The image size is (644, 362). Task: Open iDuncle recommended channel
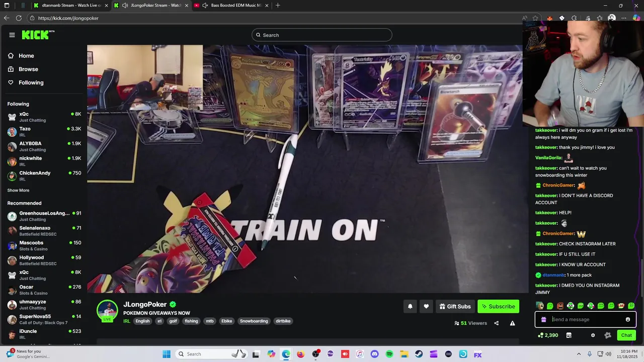pos(44,334)
